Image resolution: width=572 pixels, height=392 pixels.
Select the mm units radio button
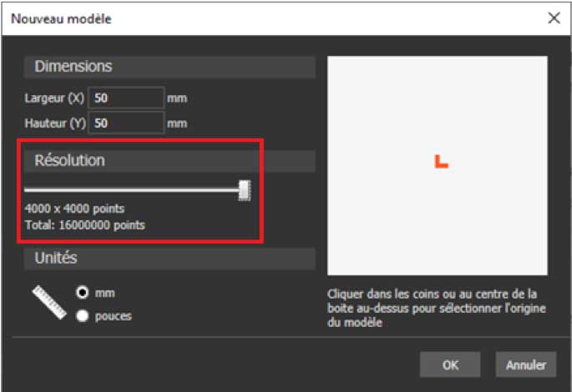coord(83,293)
